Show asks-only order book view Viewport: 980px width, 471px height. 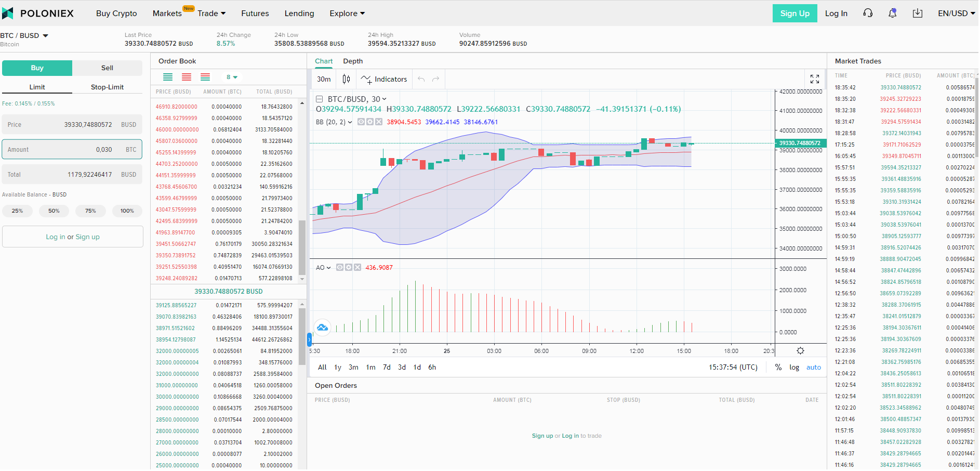click(187, 77)
